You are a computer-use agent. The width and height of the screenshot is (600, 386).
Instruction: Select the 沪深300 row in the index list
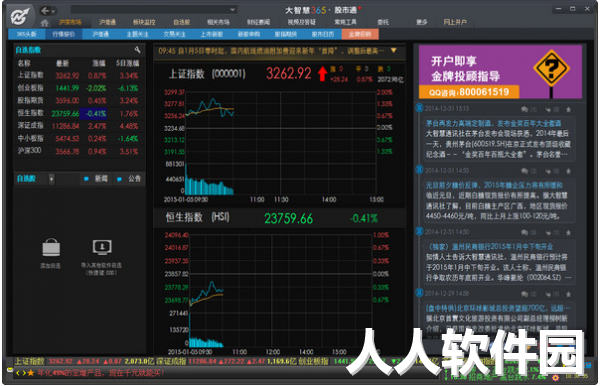[x=78, y=151]
